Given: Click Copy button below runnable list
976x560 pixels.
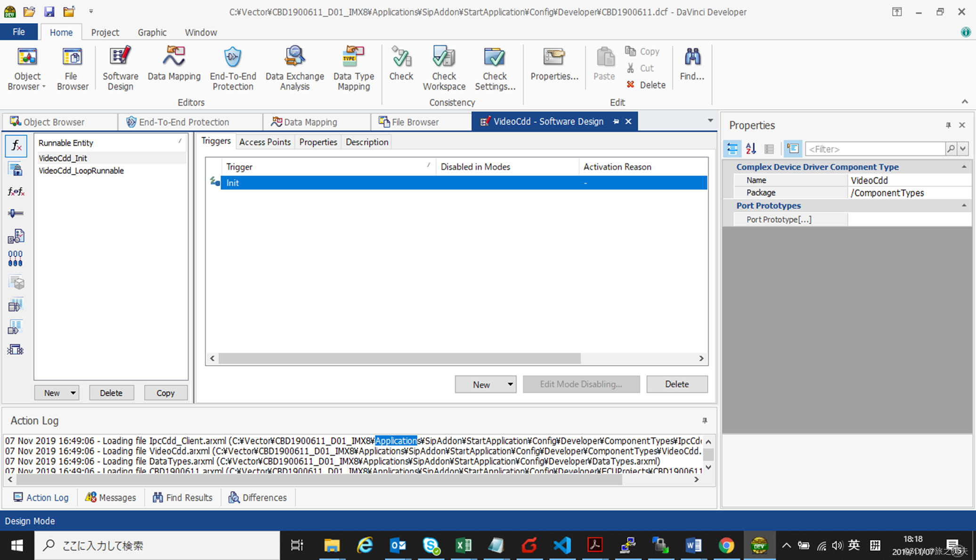Looking at the screenshot, I should [165, 393].
